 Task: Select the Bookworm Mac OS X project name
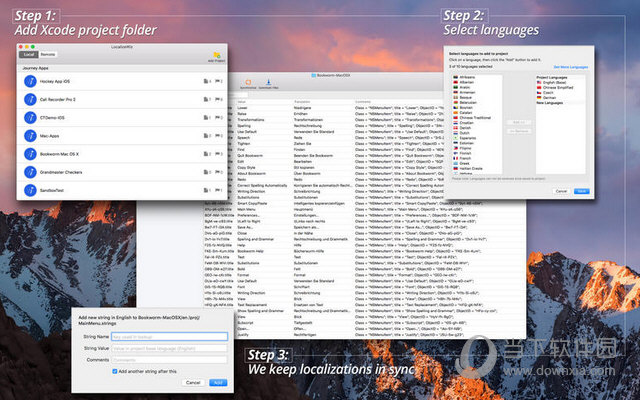click(59, 154)
